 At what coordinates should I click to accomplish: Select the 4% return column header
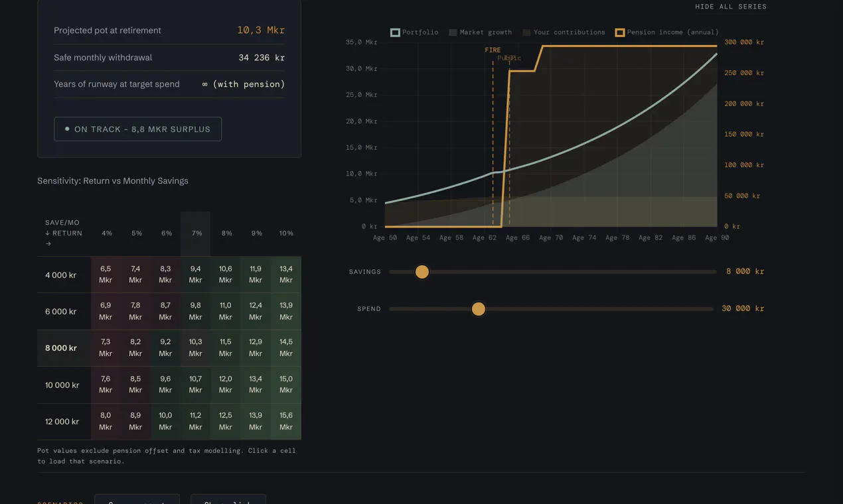tap(106, 233)
